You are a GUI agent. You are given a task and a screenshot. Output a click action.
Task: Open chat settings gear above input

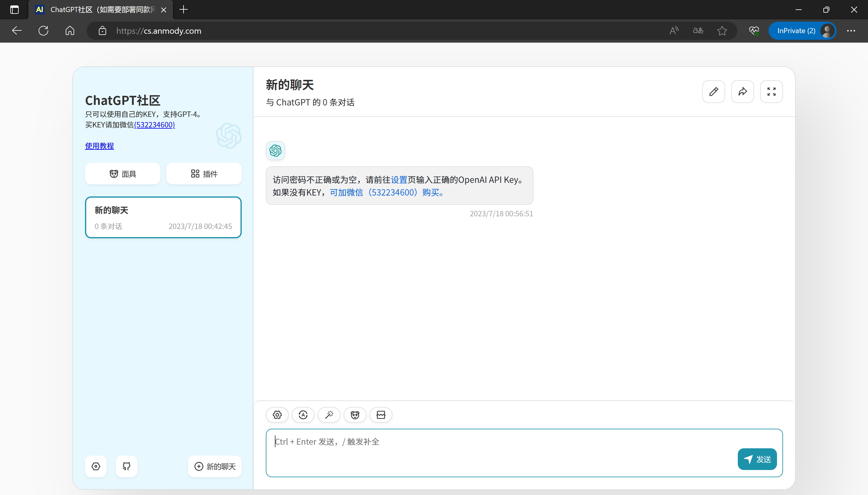click(277, 415)
